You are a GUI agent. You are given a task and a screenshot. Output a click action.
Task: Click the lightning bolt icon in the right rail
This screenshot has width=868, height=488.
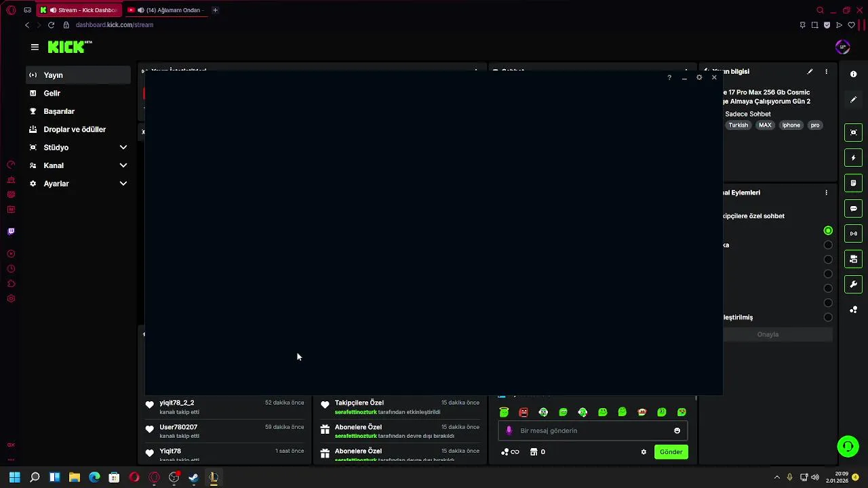pyautogui.click(x=854, y=158)
